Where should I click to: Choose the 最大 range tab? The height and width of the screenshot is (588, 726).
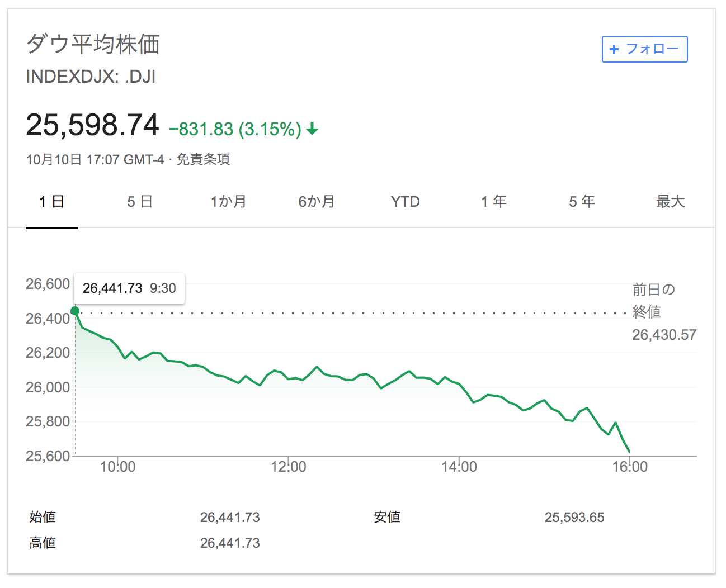(670, 202)
